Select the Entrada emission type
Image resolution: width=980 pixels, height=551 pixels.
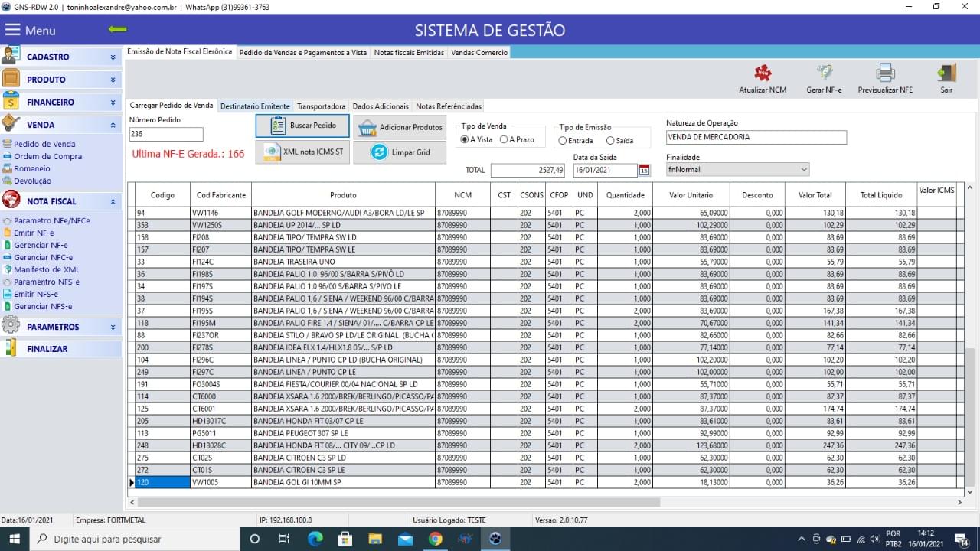563,141
